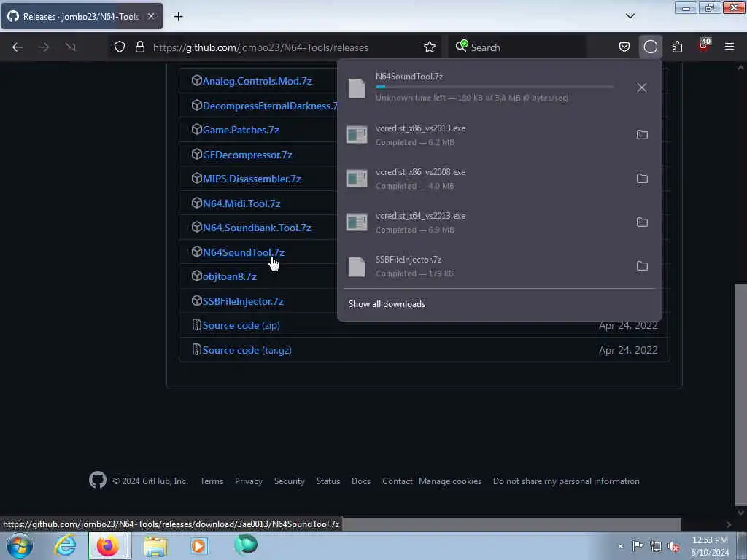
Task: Cancel the N64SoundTool.7z download
Action: 642,87
